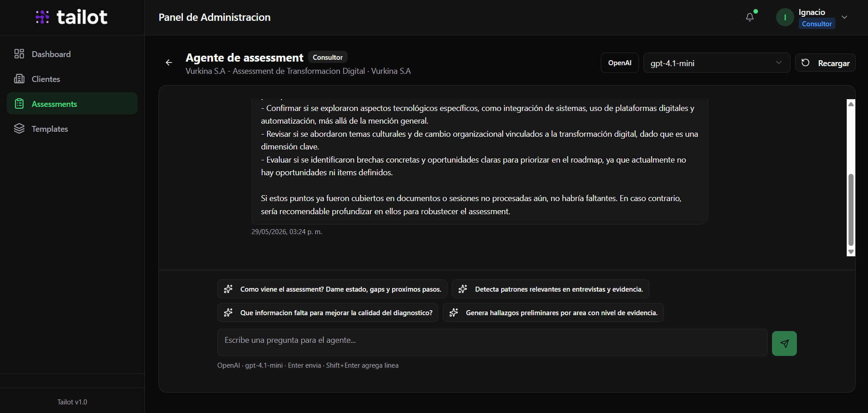Click the Recargar button

tap(825, 63)
